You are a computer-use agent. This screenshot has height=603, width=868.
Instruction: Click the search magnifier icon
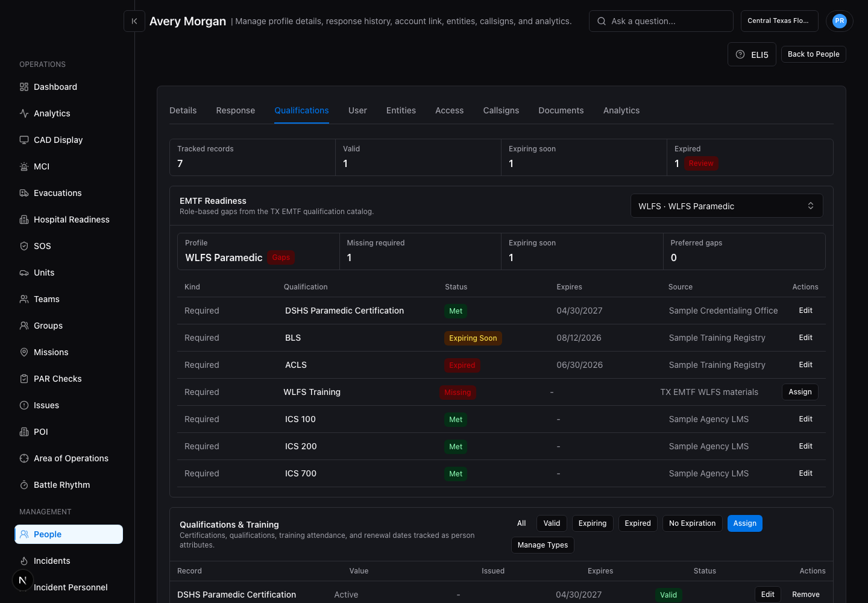click(602, 21)
